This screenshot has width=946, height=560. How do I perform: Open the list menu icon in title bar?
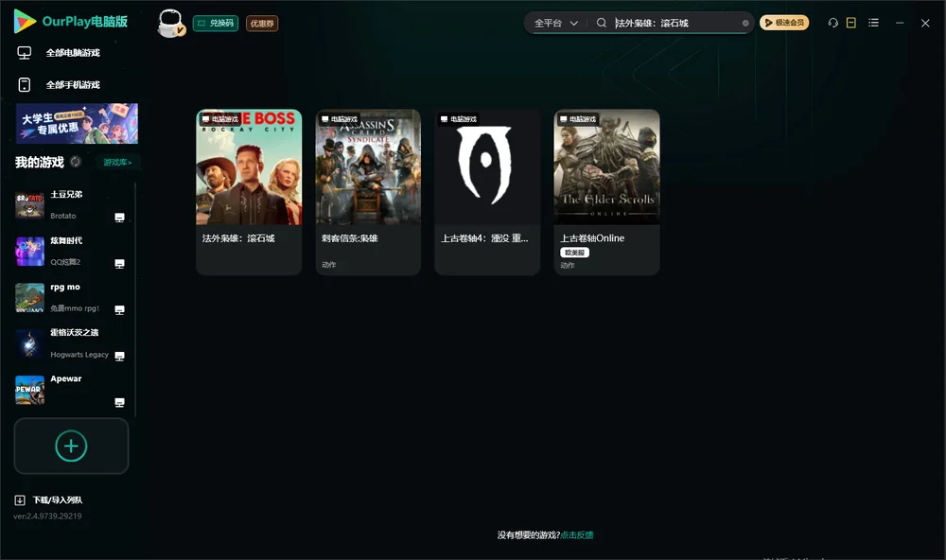[x=873, y=23]
